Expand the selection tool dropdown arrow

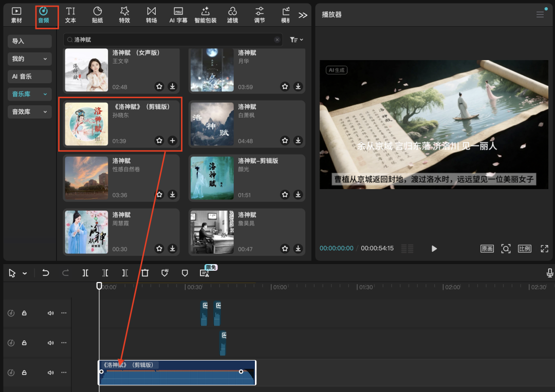tap(25, 274)
